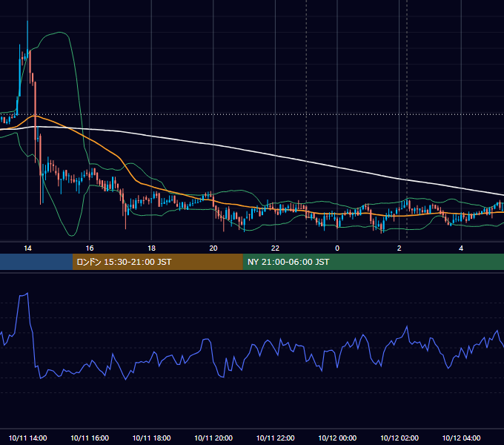This screenshot has height=445, width=504.
Task: Click the London 15:30-21:00 JST session bar
Action: 157,262
